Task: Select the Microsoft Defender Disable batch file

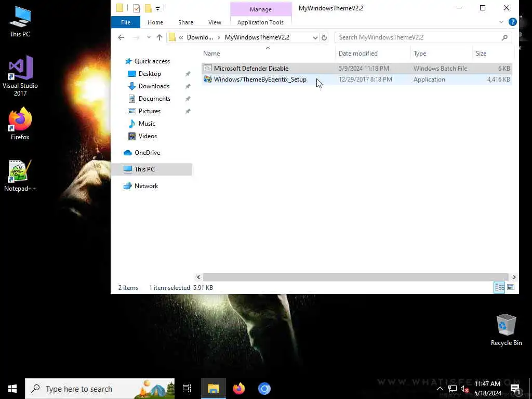Action: point(356,68)
